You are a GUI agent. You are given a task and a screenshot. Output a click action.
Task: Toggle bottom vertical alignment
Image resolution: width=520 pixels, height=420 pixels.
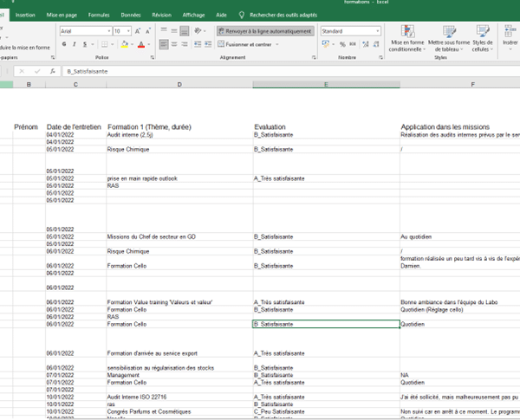[x=185, y=31]
